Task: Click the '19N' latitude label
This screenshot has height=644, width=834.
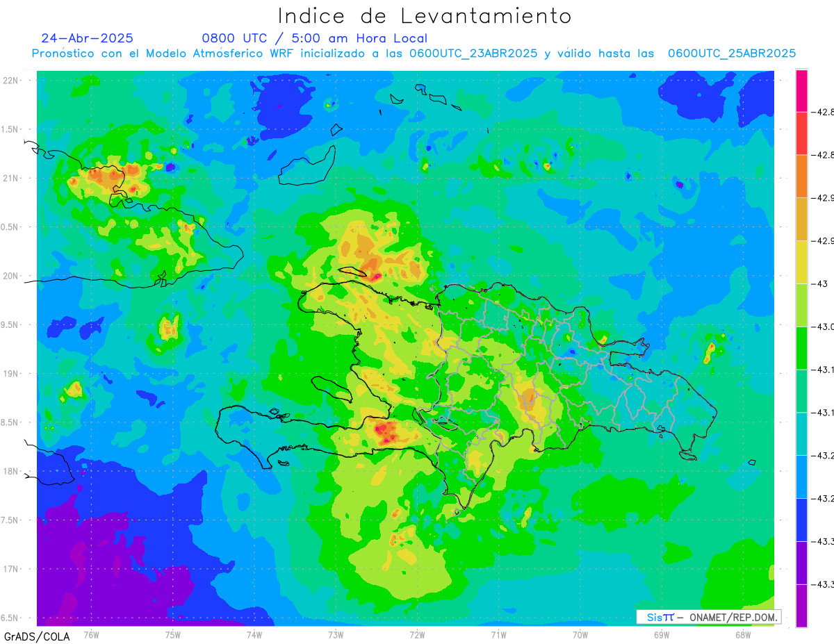Action: [12, 374]
